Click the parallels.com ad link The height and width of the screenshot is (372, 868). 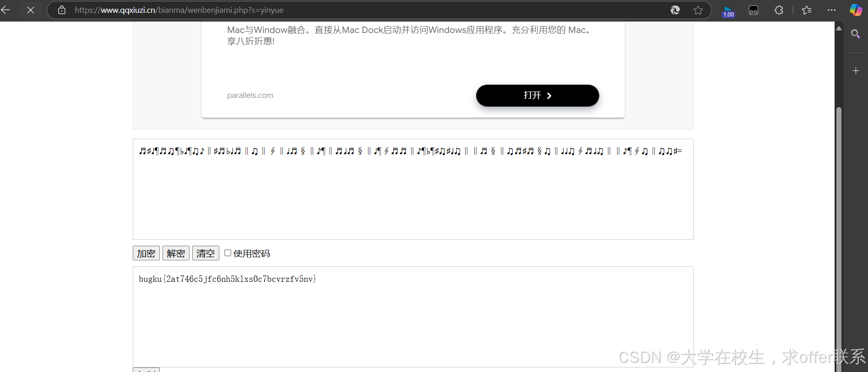(x=250, y=95)
